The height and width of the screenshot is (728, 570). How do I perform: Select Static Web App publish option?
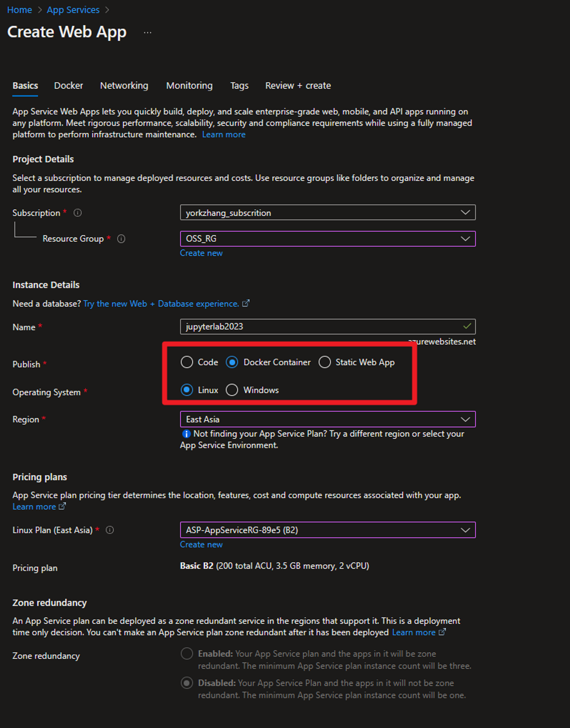click(x=324, y=362)
